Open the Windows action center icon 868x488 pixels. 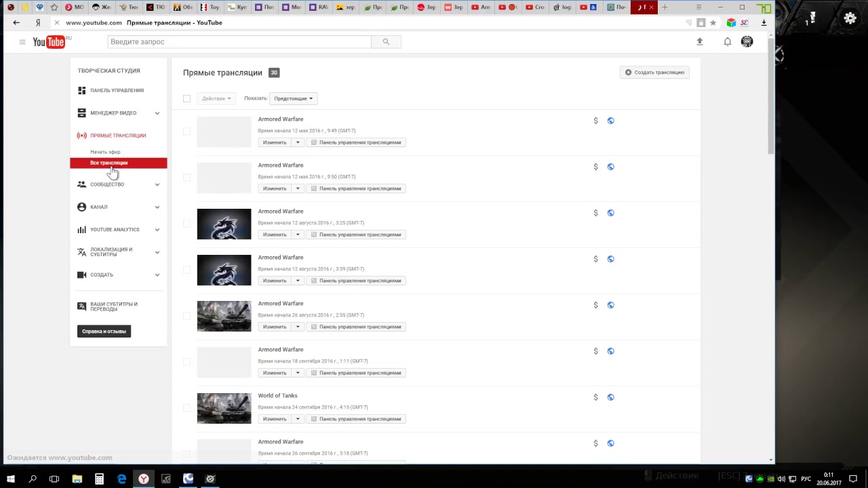[x=853, y=479]
